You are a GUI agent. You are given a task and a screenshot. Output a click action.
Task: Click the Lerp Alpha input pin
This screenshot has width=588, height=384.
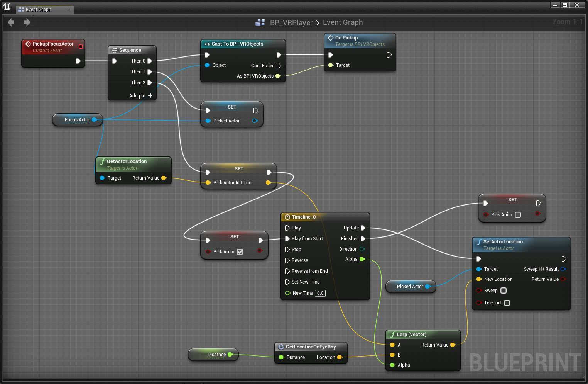(392, 365)
